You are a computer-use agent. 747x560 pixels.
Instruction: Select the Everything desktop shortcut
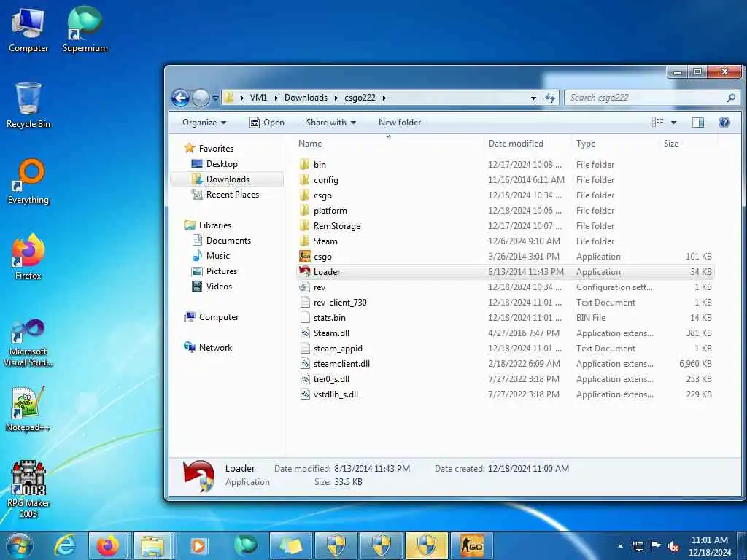pyautogui.click(x=28, y=182)
